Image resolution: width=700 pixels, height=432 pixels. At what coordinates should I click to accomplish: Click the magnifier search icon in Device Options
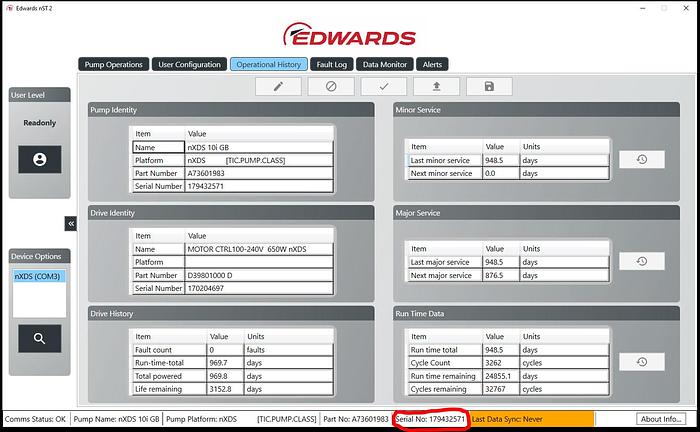39,339
